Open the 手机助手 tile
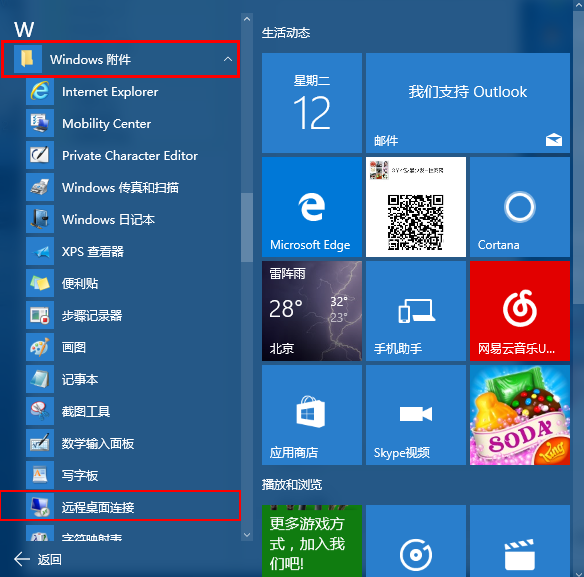The image size is (584, 577). pos(416,311)
